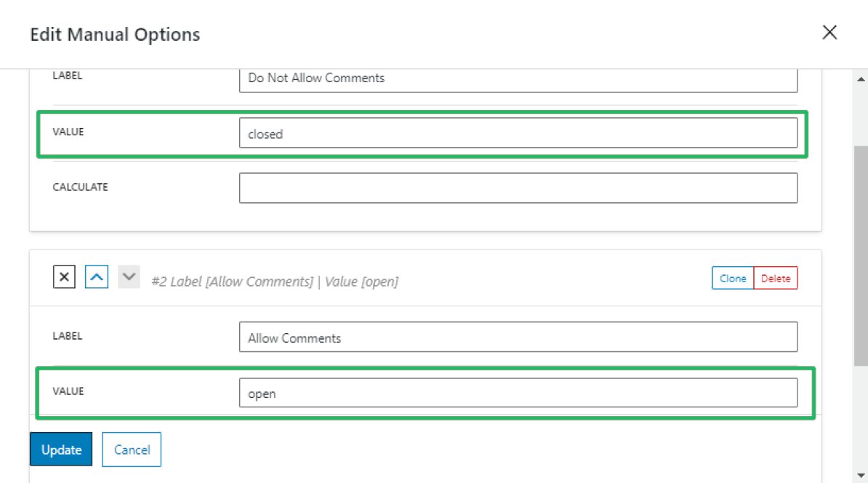Remove option #2 using the X icon
Image resolution: width=868 pixels, height=483 pixels.
pyautogui.click(x=64, y=276)
